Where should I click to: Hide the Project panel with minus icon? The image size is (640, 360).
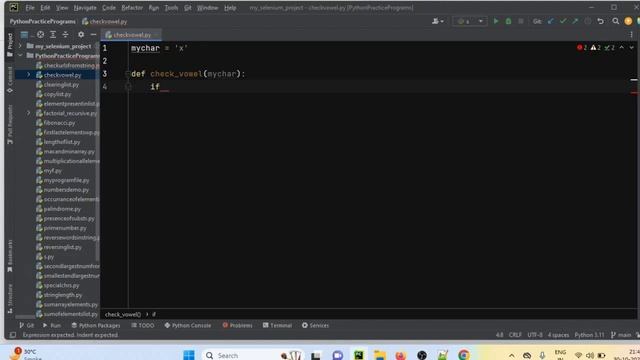click(93, 35)
